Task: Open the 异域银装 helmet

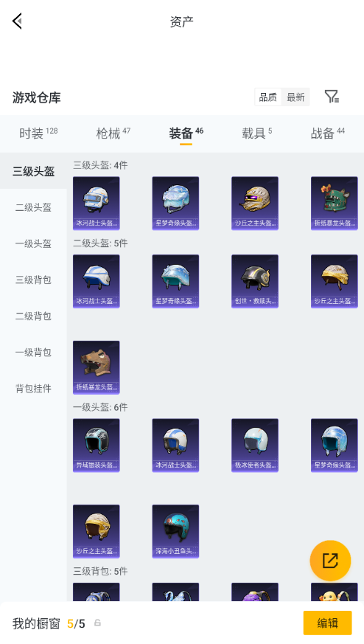Action: [x=96, y=446]
